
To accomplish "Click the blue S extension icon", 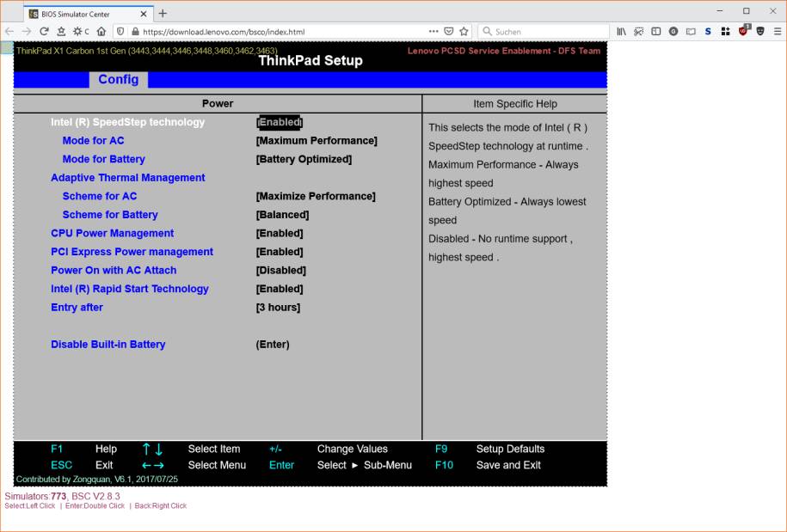I will click(x=707, y=31).
